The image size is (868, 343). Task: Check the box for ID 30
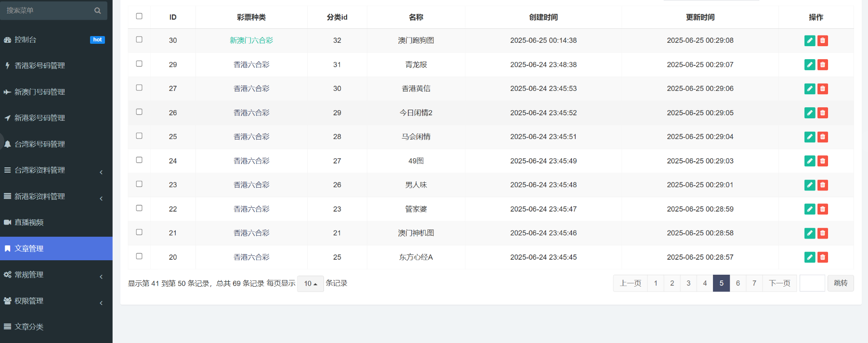click(x=139, y=39)
